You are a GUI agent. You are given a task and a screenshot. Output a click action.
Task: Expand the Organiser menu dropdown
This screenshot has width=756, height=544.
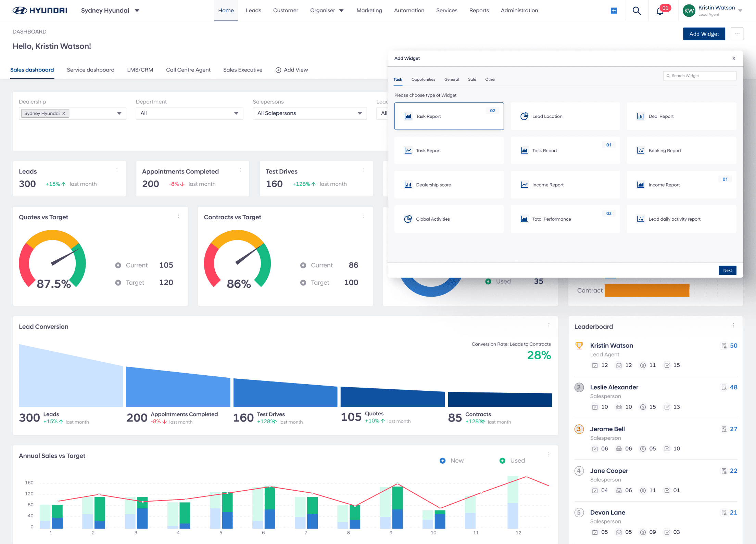[341, 11]
